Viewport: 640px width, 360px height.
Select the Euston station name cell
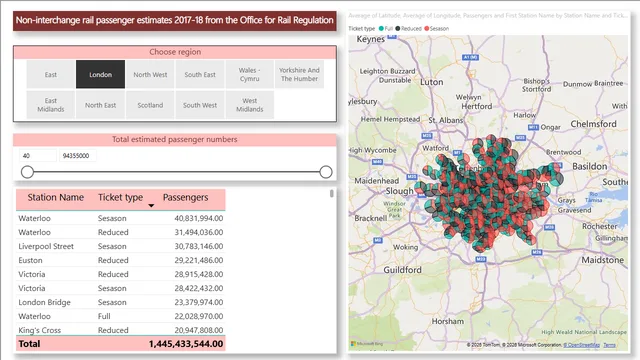[30, 260]
